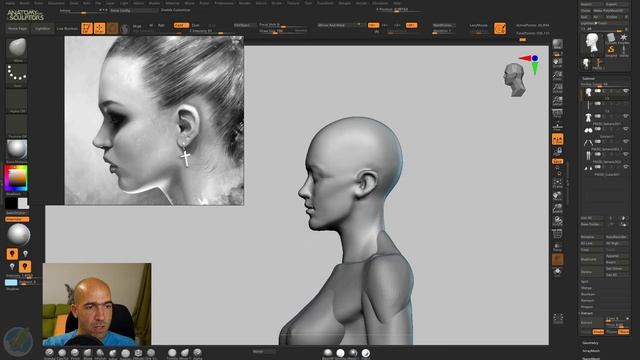Click the Home Page button
Screen dimensions: 640x360
[x=18, y=29]
